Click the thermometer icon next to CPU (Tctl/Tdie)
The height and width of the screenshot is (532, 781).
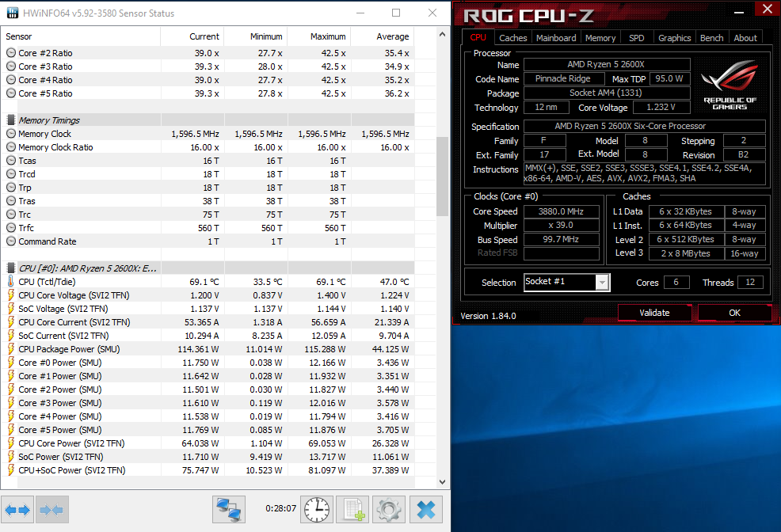(x=11, y=282)
